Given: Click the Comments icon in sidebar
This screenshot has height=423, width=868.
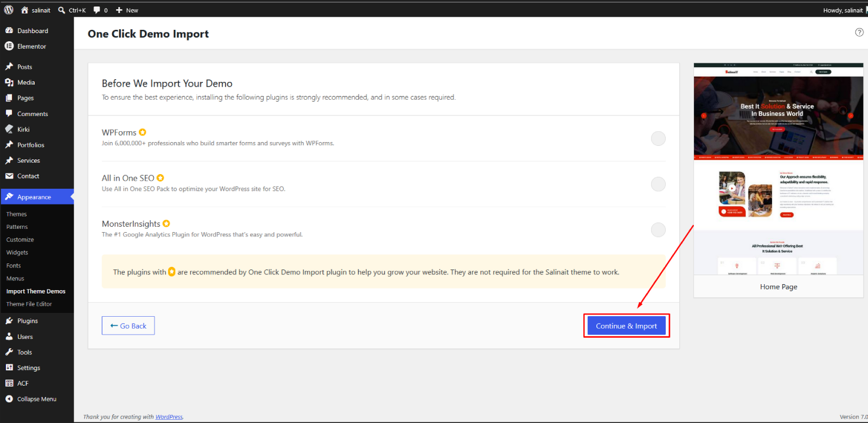Looking at the screenshot, I should click(9, 113).
